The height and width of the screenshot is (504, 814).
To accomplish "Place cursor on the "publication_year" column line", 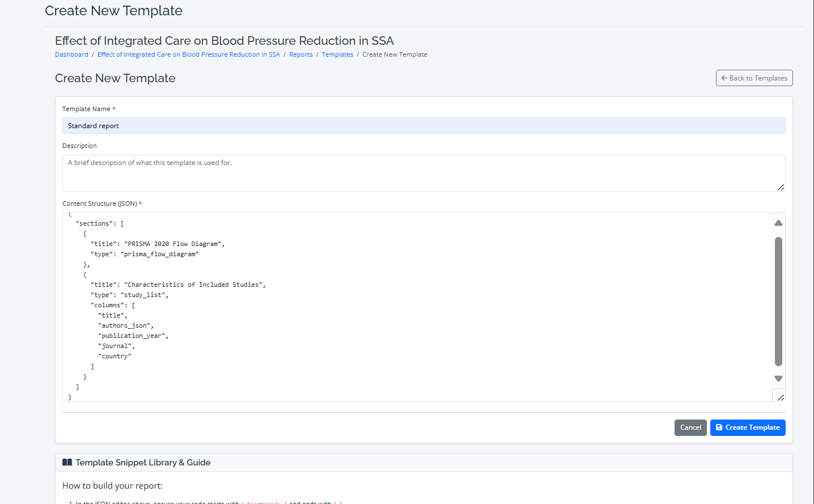I will coord(133,336).
